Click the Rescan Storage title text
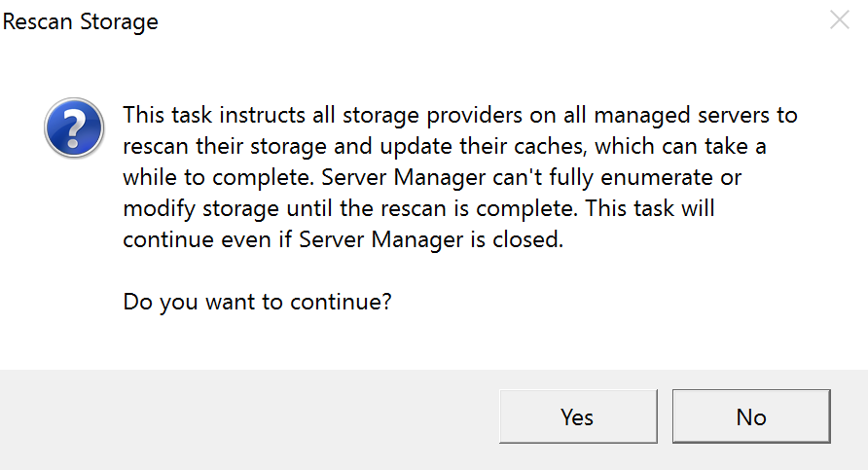The width and height of the screenshot is (868, 470). tap(81, 21)
